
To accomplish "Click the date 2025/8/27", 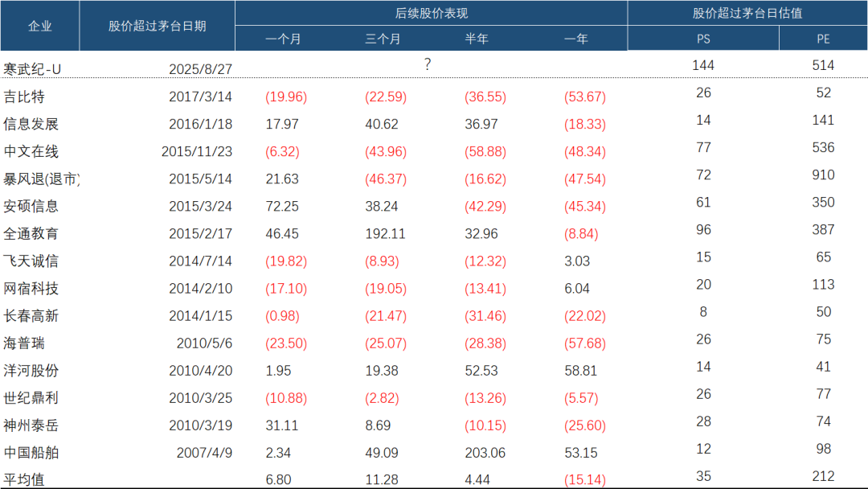I will pyautogui.click(x=200, y=69).
